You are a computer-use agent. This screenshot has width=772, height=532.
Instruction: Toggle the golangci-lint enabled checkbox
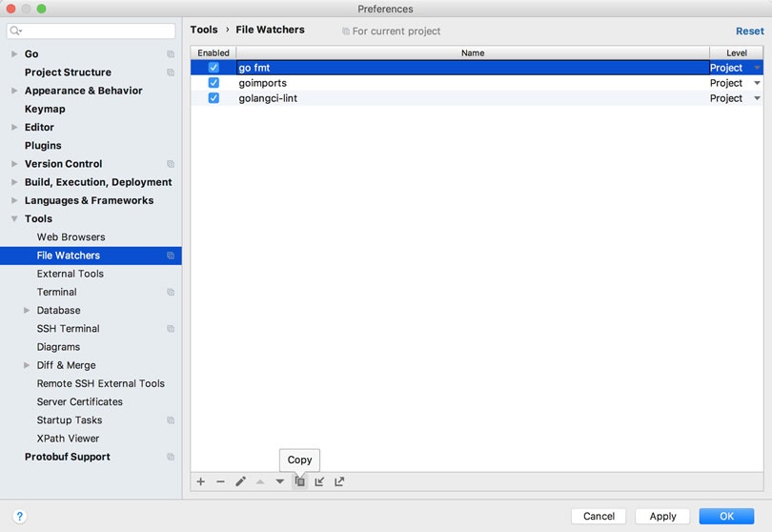(213, 98)
